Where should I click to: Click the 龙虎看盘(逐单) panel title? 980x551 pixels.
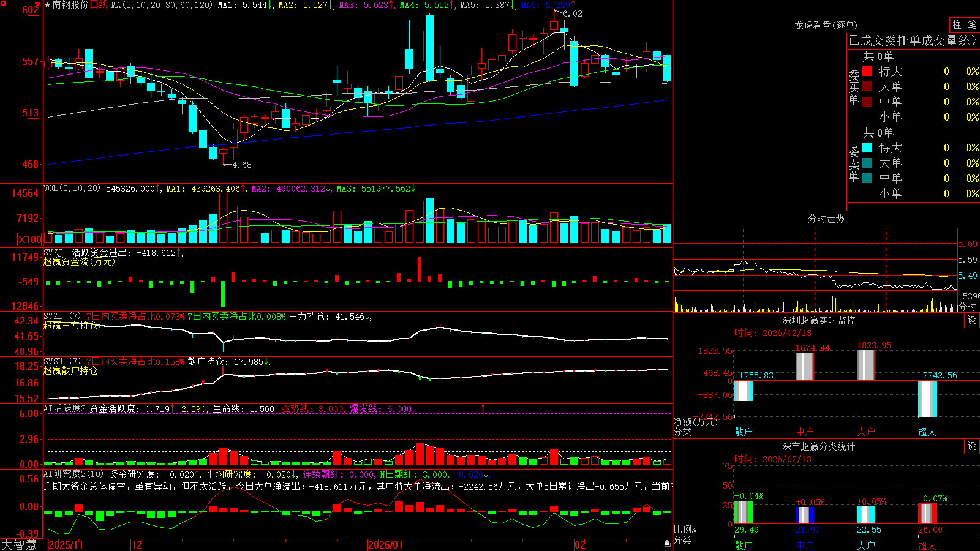(826, 25)
